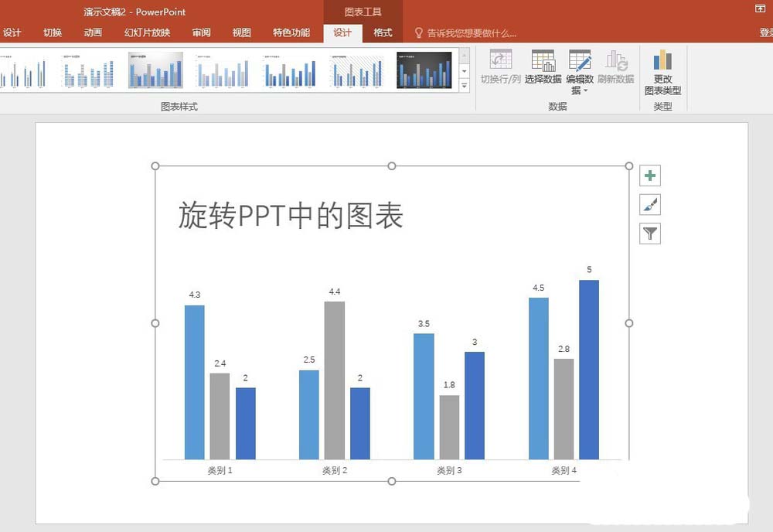This screenshot has height=532, width=773.
Task: Choose the striped-bar chart style thumbnail
Action: (88, 70)
